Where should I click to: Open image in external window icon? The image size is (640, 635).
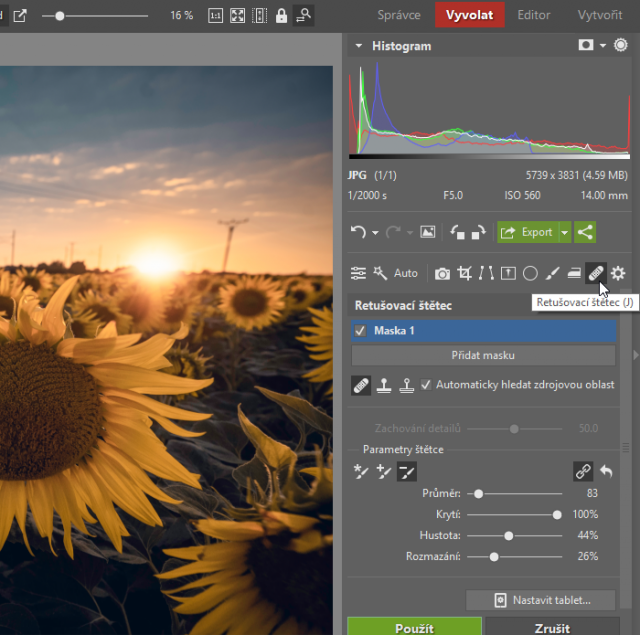tap(20, 16)
